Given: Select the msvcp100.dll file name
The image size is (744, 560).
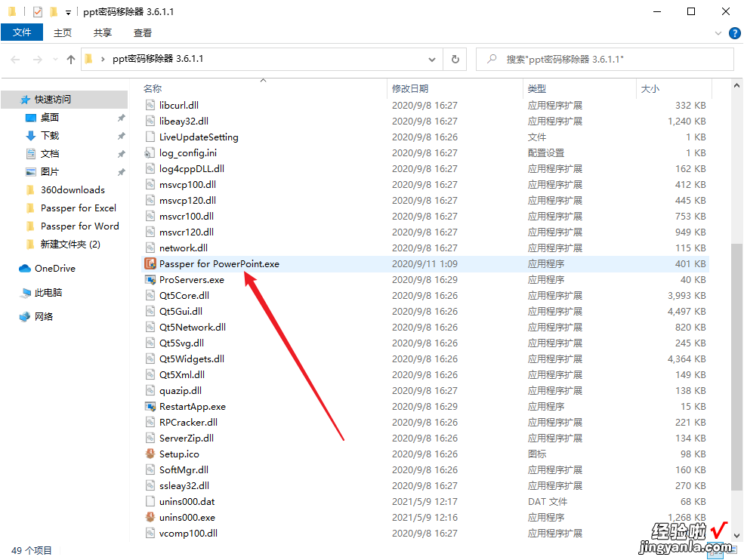Looking at the screenshot, I should (187, 184).
